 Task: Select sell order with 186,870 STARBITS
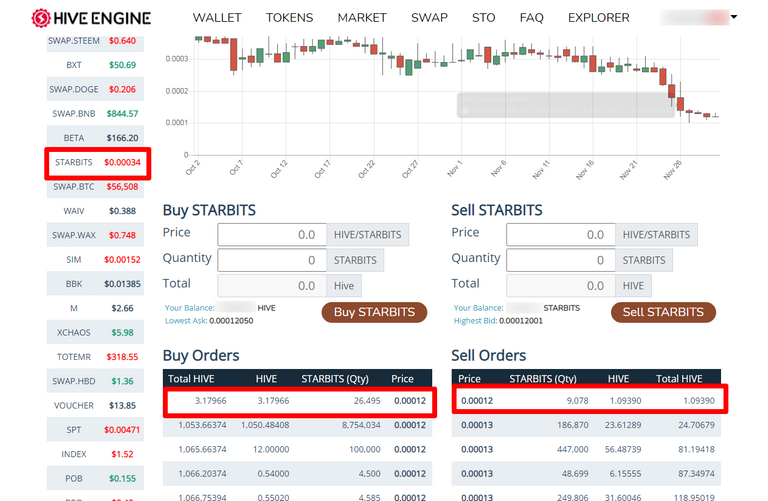[x=586, y=425]
